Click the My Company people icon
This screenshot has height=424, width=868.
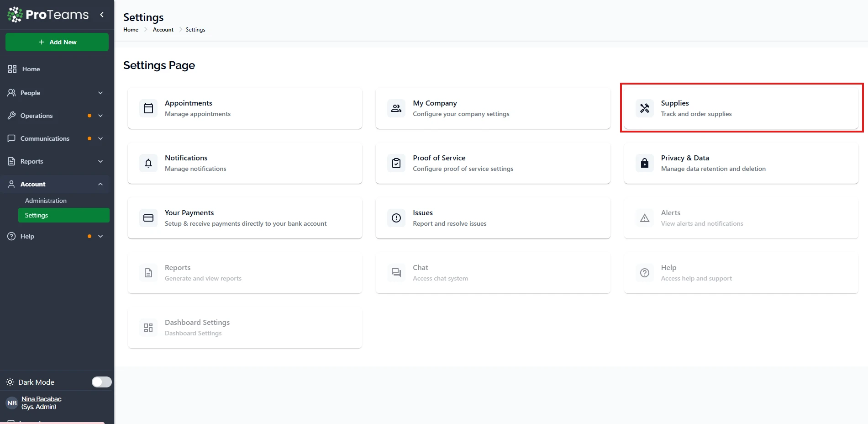[396, 108]
